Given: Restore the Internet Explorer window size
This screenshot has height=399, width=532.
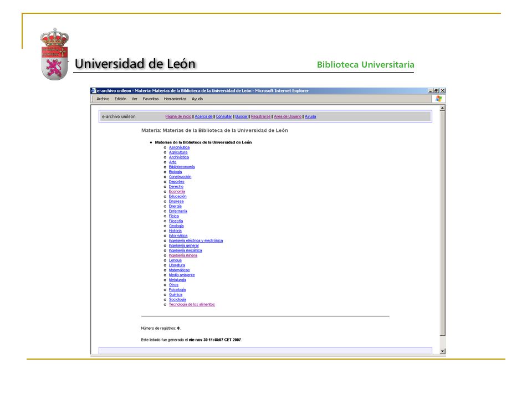Looking at the screenshot, I should click(436, 90).
